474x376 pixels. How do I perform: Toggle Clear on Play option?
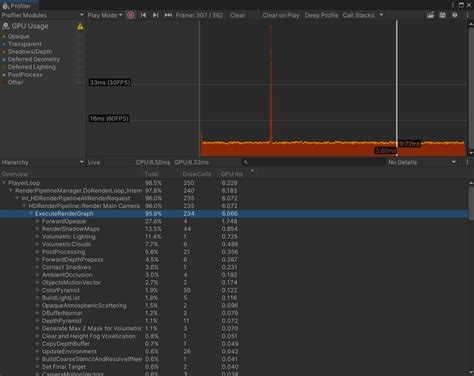(281, 15)
